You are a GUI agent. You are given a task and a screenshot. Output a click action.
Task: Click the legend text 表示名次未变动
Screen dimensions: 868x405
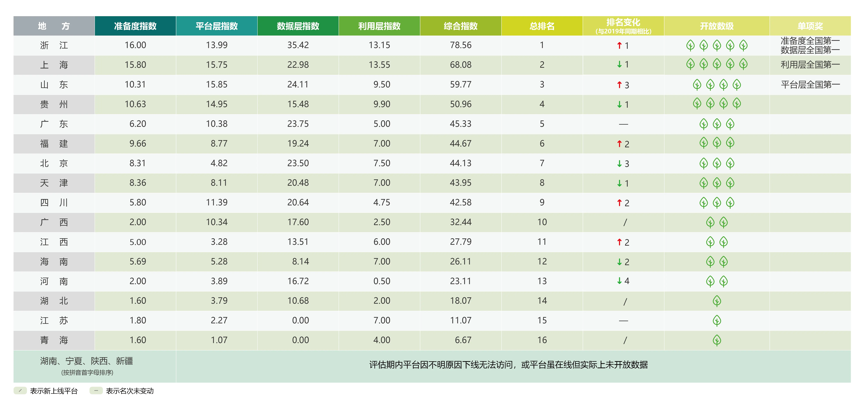click(x=130, y=391)
